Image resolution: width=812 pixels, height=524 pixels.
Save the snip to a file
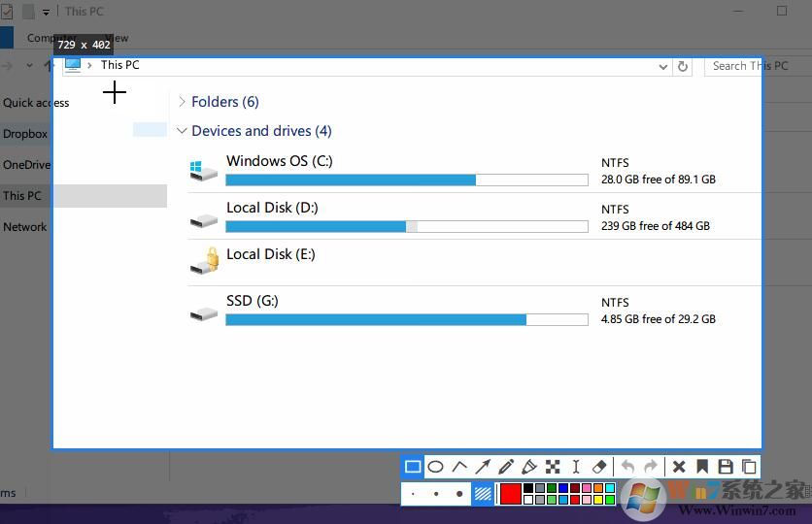(x=726, y=467)
